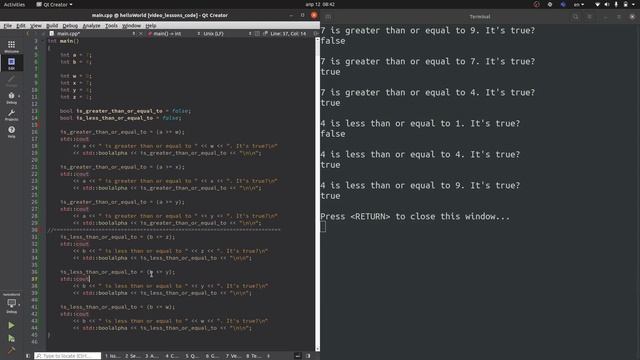Open the main() -> int symbol dropdown
Image resolution: width=640 pixels, height=360 pixels.
click(173, 33)
